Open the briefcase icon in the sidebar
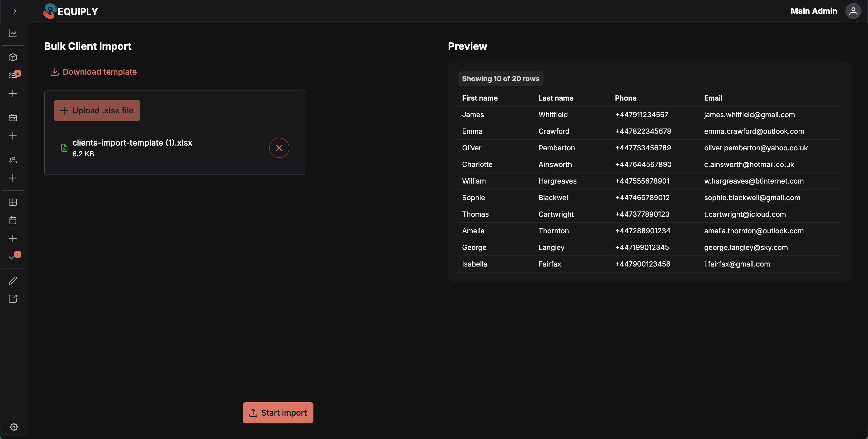The image size is (868, 439). point(13,117)
